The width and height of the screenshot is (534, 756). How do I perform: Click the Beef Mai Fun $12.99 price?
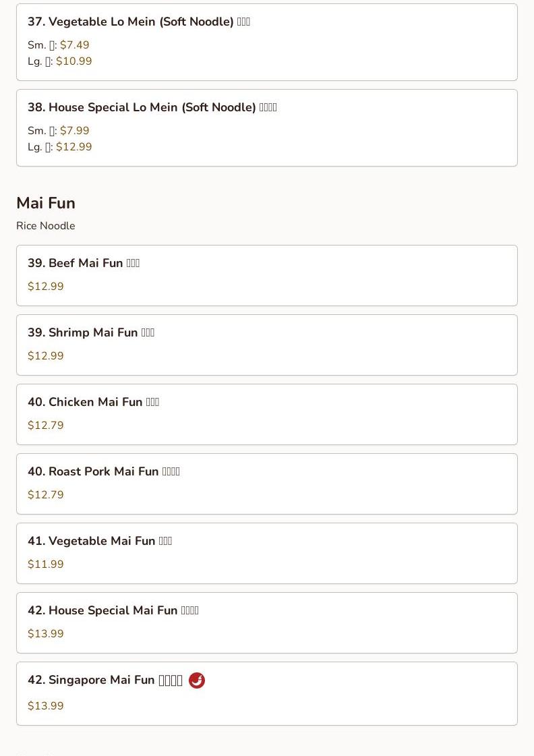[46, 287]
